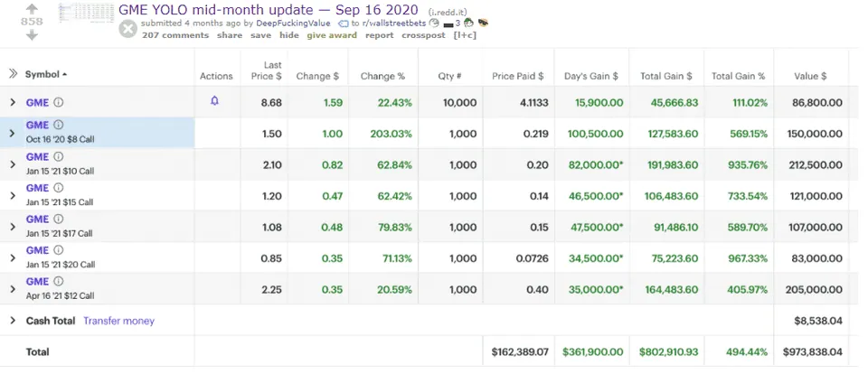The width and height of the screenshot is (868, 374).
Task: Expand the GME stock position row
Action: click(13, 102)
